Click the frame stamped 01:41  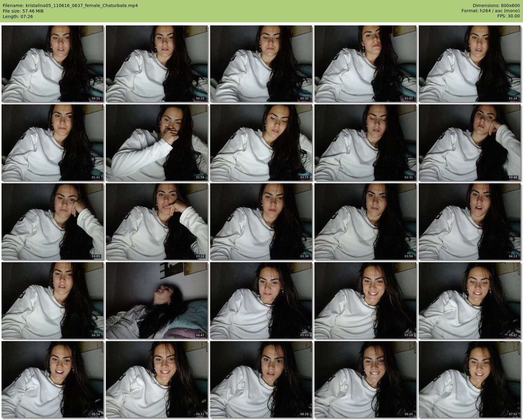53,142
